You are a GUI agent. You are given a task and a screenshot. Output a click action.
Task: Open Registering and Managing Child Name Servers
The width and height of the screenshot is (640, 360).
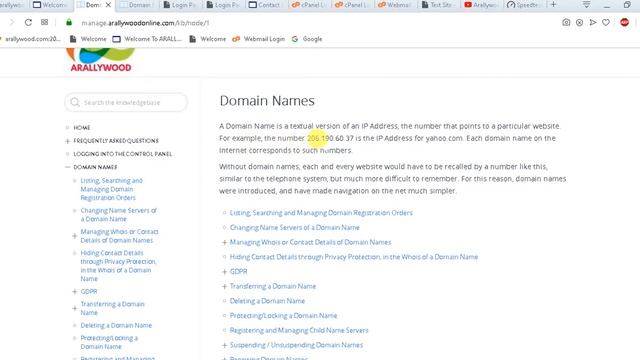point(299,330)
